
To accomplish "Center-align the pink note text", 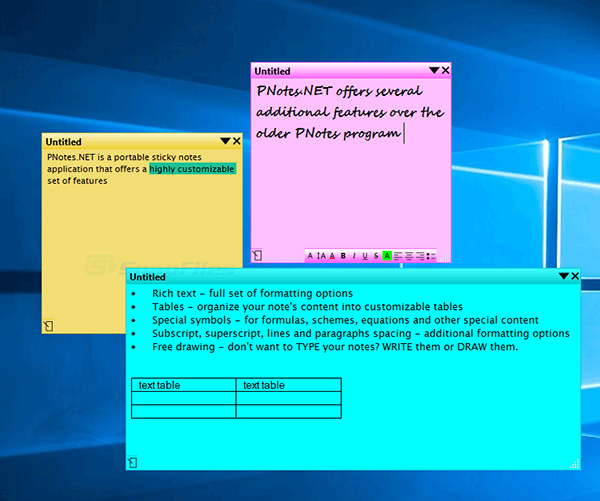I will [409, 256].
